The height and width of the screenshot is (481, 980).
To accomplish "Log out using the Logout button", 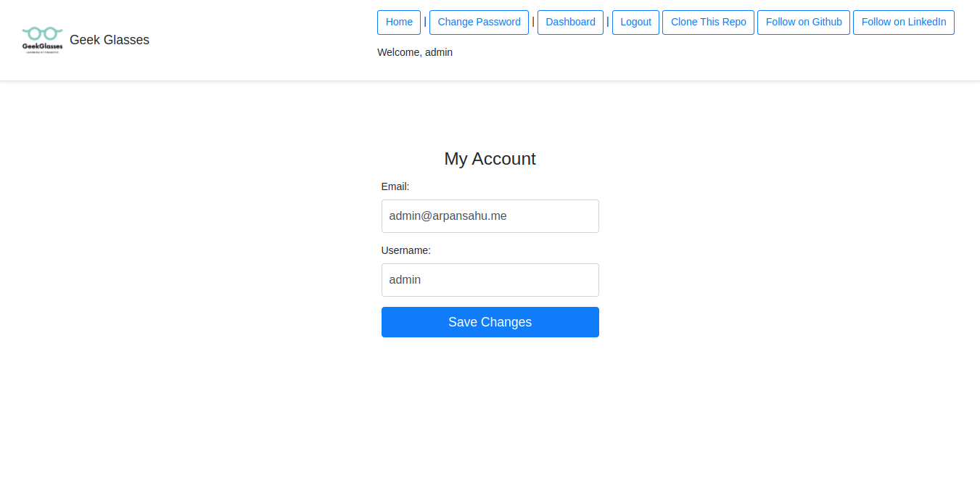I will [635, 22].
